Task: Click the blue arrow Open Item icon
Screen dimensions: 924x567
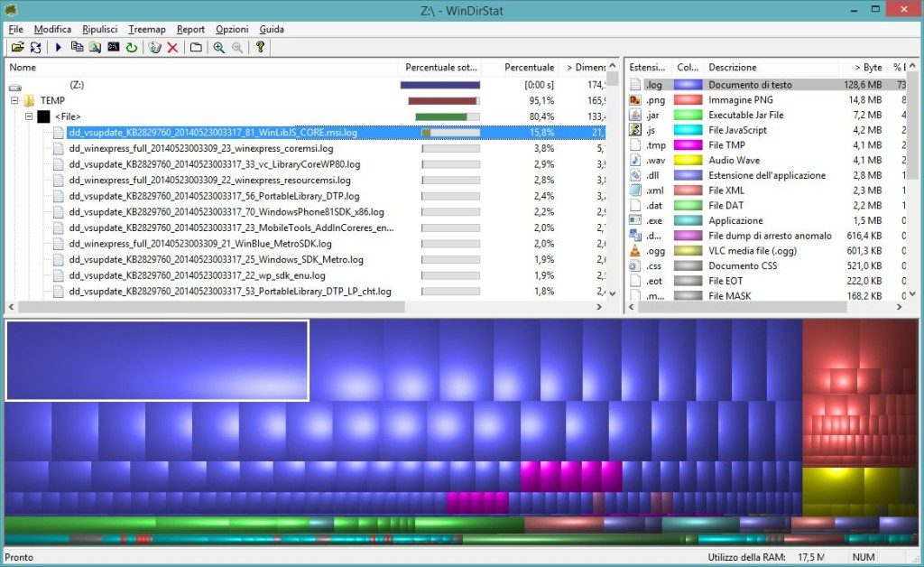Action: (59, 47)
